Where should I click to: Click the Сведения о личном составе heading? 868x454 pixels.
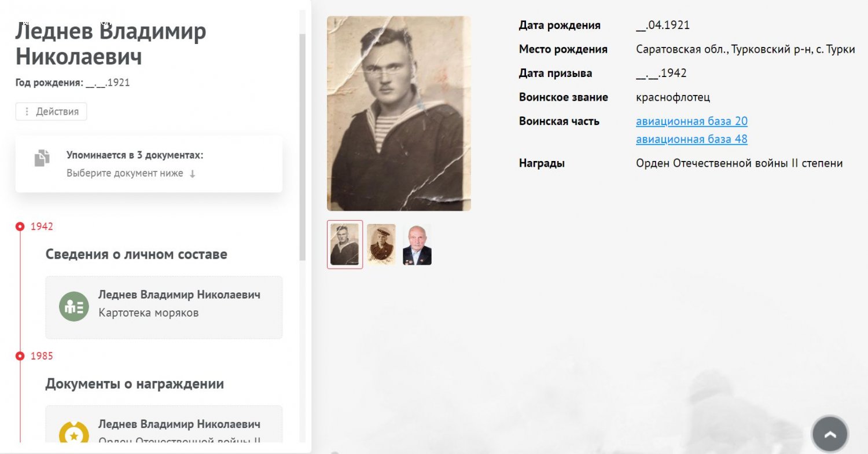tap(137, 254)
